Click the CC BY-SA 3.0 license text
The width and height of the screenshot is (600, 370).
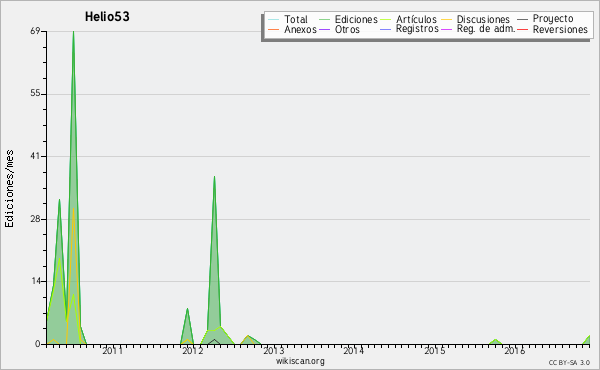[569, 362]
